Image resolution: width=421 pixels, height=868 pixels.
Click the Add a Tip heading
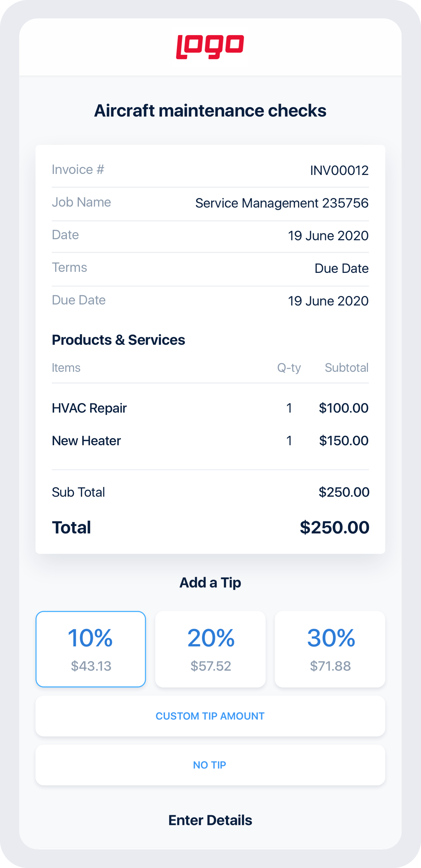point(210,583)
